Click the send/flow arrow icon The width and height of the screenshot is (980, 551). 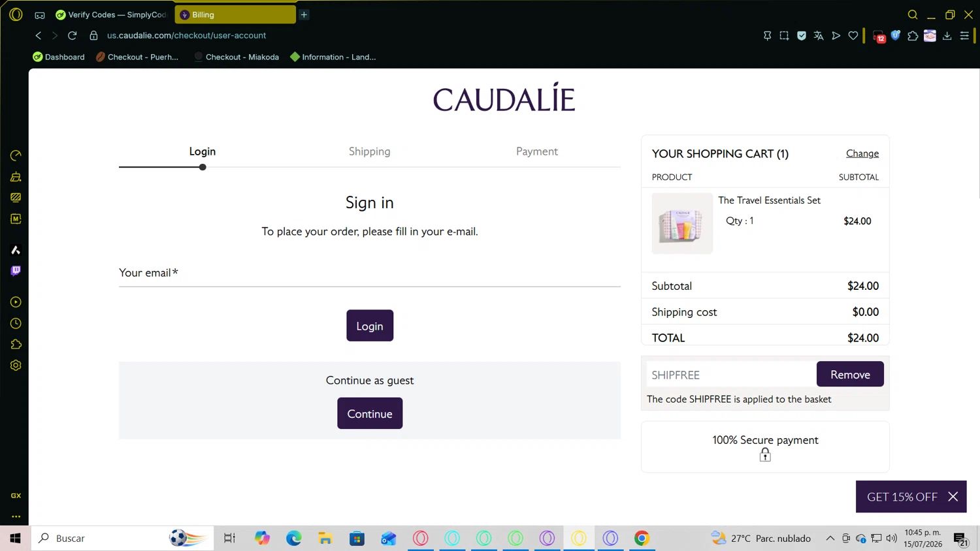(836, 35)
